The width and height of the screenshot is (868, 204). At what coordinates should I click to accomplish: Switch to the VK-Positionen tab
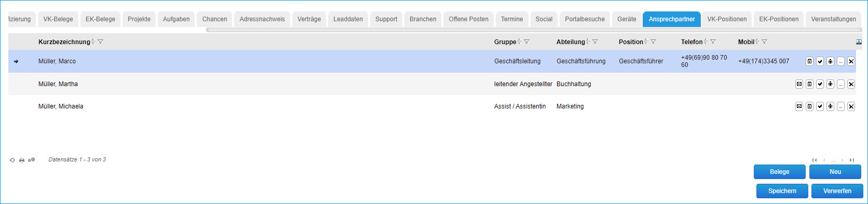coord(727,19)
